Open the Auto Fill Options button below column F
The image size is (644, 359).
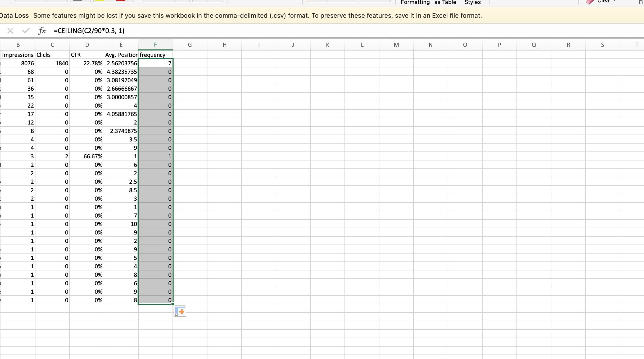point(180,311)
